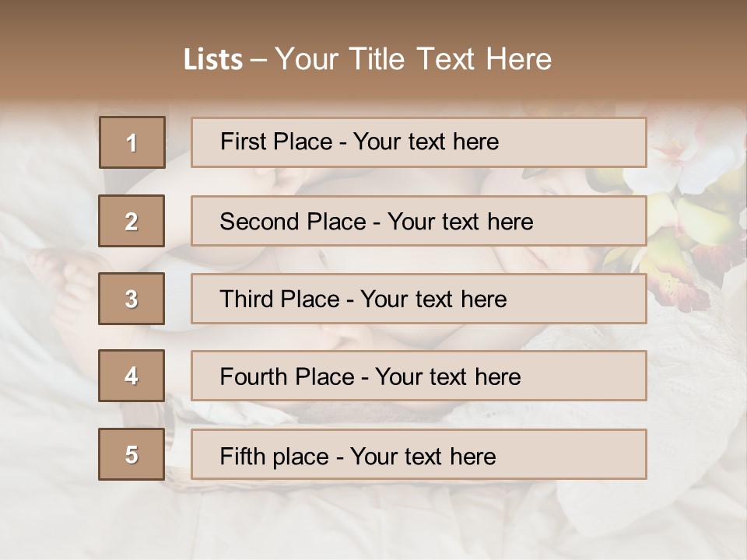The image size is (747, 560).
Task: Select the First Place text bar
Action: tap(419, 142)
